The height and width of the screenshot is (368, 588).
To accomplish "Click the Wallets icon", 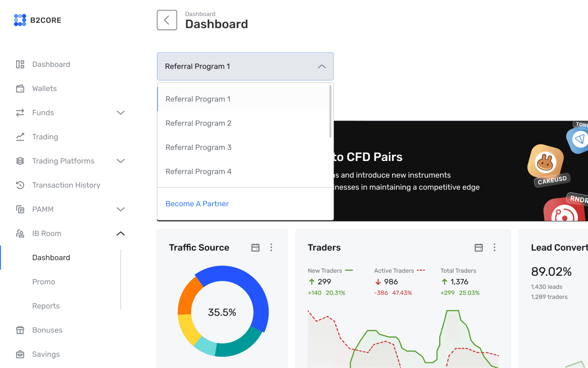I will coord(20,89).
